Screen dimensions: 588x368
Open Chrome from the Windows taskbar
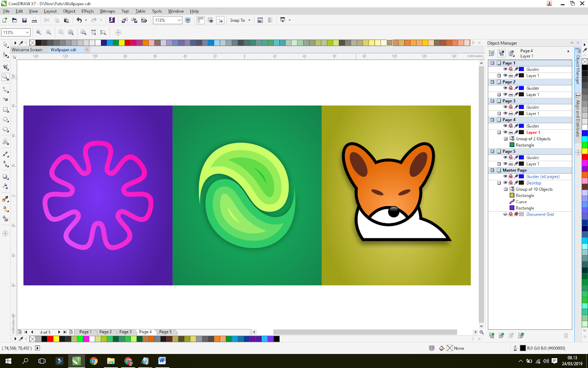point(94,361)
